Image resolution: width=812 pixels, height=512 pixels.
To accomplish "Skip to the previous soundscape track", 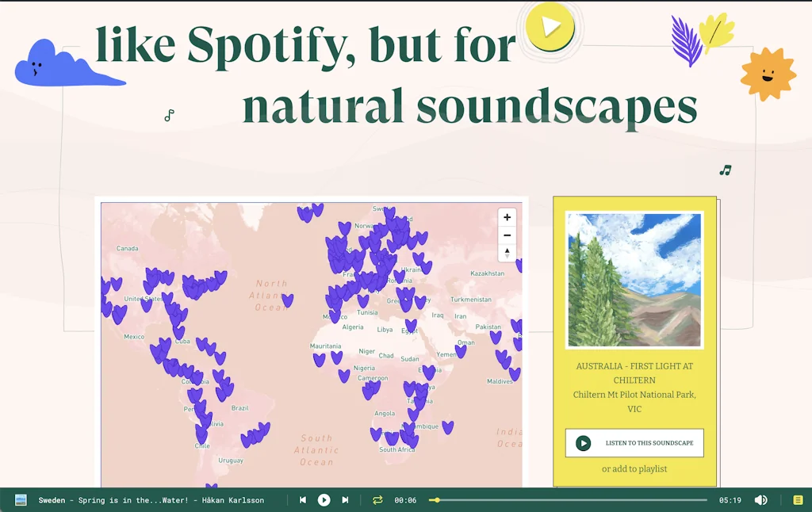I will click(x=303, y=500).
